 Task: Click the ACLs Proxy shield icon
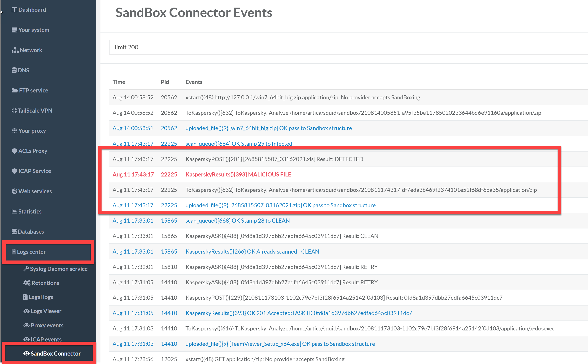pos(15,151)
